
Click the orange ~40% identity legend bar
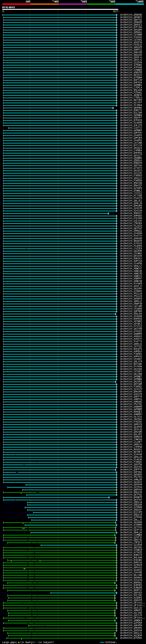coord(45,4)
